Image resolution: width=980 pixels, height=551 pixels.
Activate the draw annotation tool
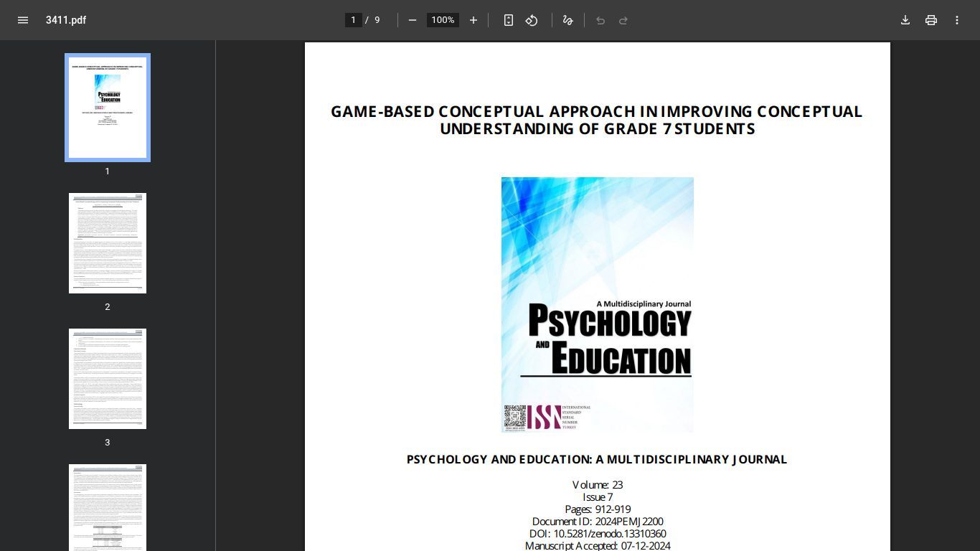[x=568, y=20]
